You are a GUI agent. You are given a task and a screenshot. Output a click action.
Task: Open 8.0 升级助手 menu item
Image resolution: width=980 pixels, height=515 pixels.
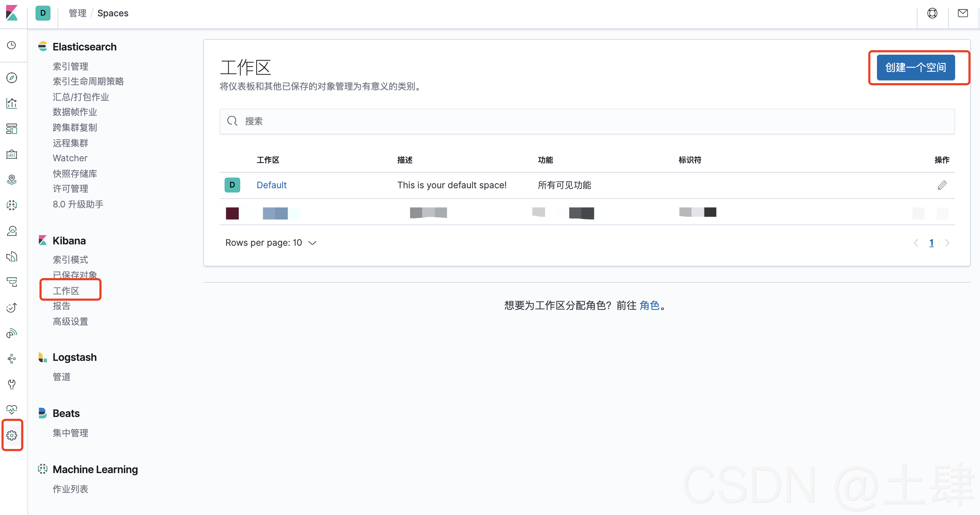coord(78,204)
